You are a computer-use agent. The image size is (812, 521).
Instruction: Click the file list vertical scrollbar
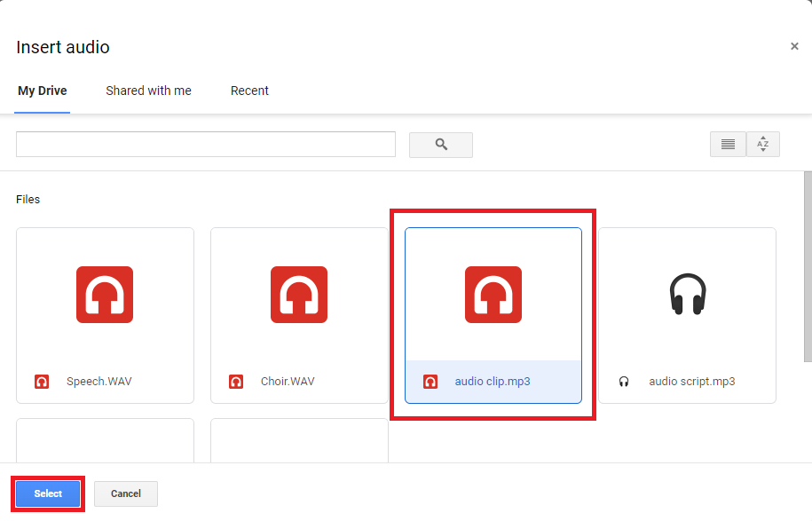click(x=808, y=267)
